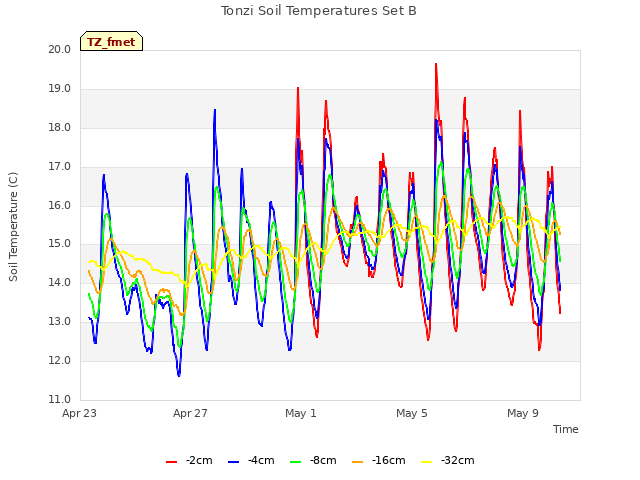
Task: Click the blue peak at 18.5 after Apr 27
Action: pos(215,110)
